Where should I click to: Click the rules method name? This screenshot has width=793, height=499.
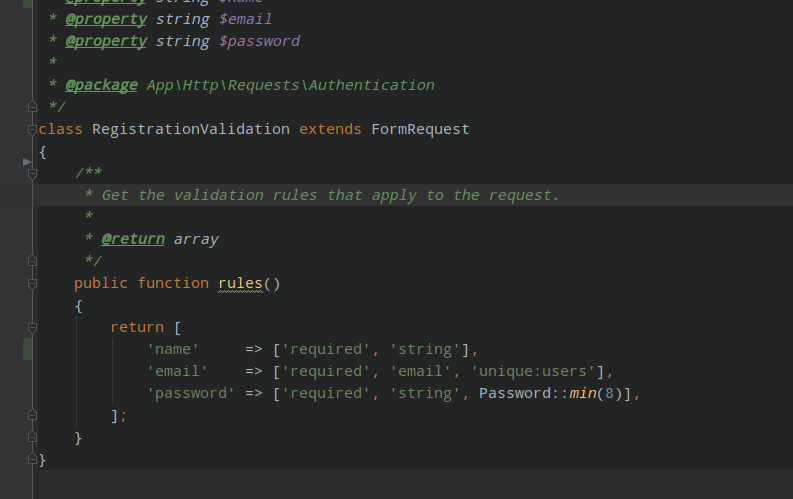click(240, 283)
